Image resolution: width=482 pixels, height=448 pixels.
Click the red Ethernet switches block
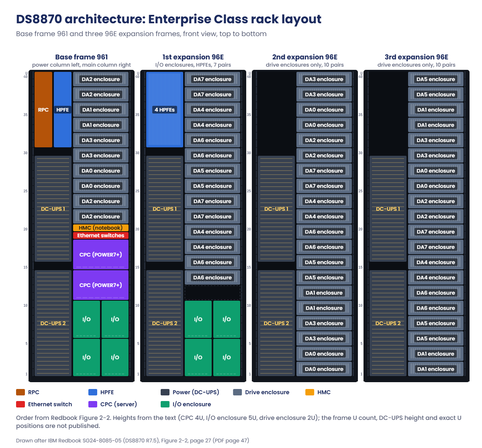(101, 235)
